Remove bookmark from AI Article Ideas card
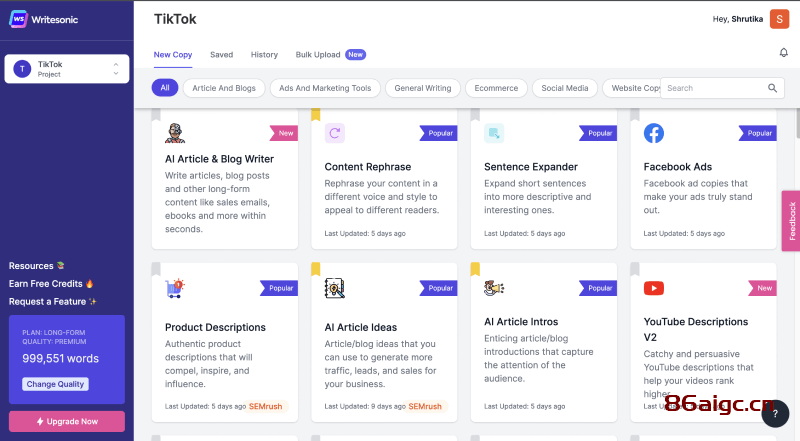This screenshot has height=441, width=800. pos(316,269)
